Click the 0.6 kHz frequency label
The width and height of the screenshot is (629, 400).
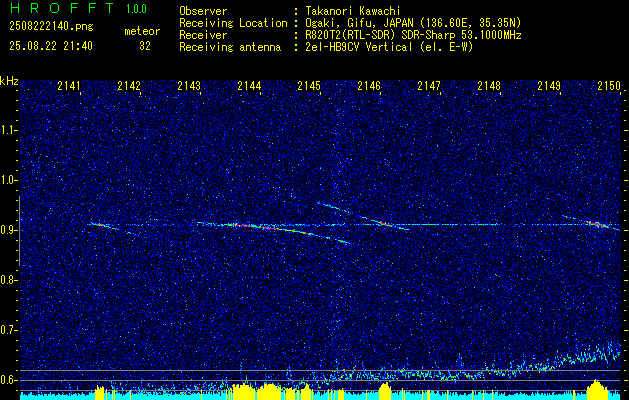point(8,380)
